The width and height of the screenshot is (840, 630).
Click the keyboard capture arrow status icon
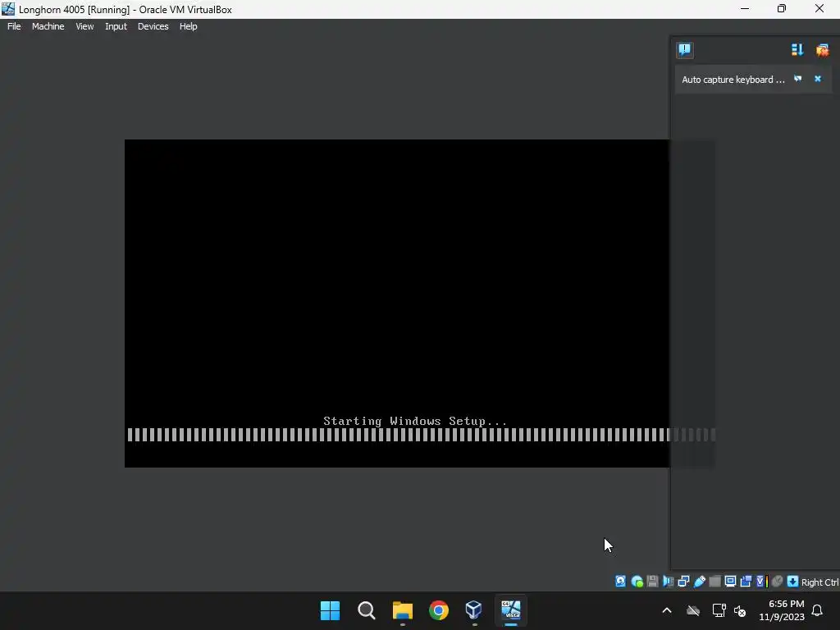[x=793, y=582]
